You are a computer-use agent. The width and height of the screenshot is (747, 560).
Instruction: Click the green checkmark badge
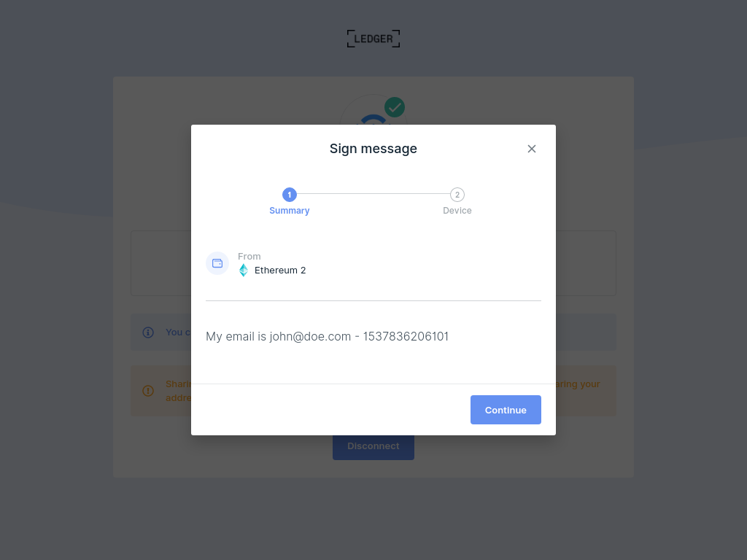[x=395, y=108]
